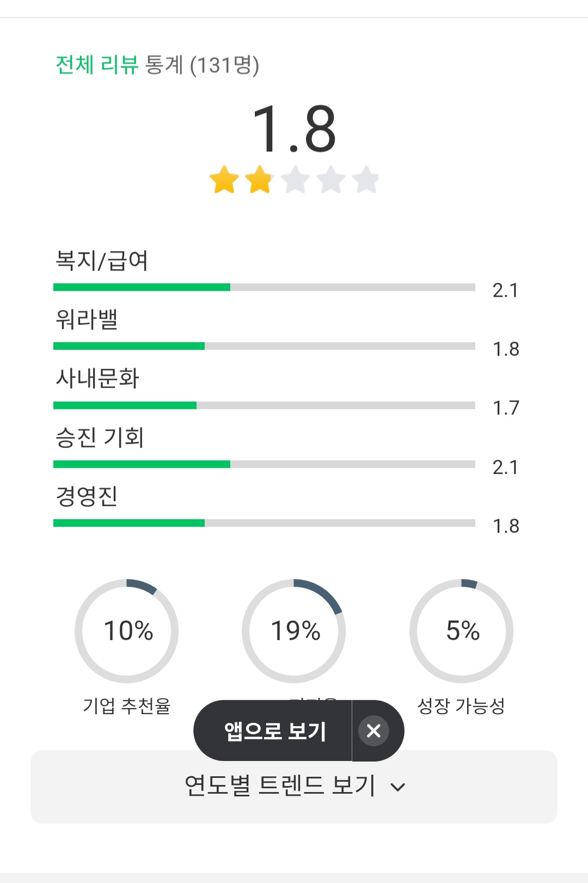Screen dimensions: 588x883
Task: Click the chevron next to 연도별 트렌드 보기
Action: pyautogui.click(x=398, y=787)
